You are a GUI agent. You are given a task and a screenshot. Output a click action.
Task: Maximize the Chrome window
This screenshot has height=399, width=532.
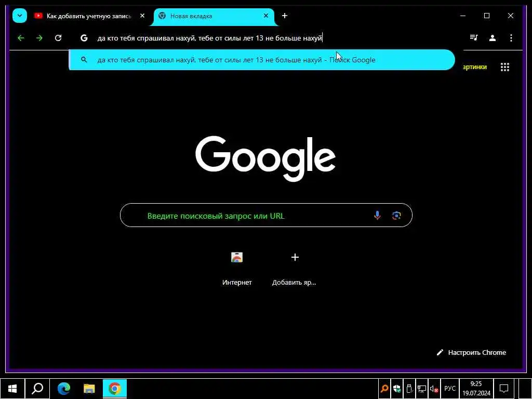point(486,16)
